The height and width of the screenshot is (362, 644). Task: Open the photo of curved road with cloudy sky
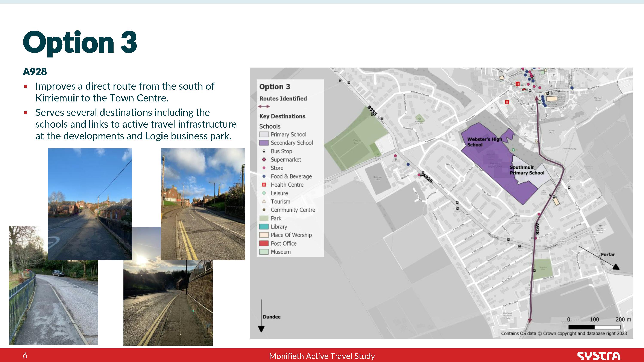(203, 204)
